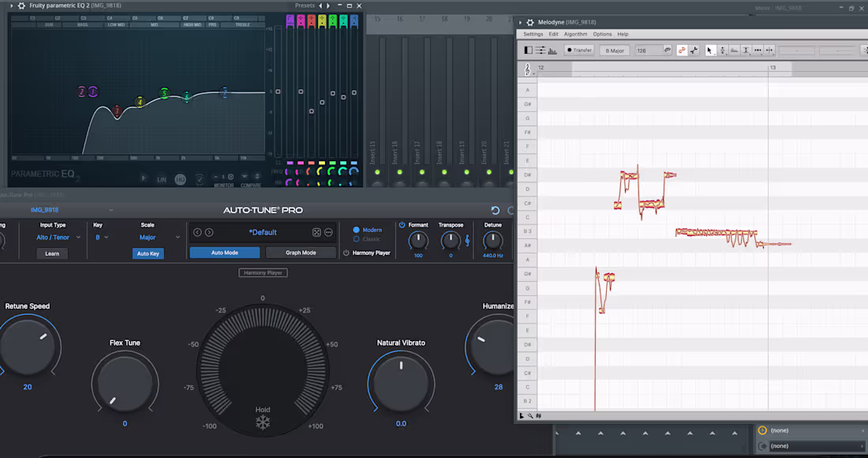This screenshot has width=868, height=458.
Task: Click the Learn button
Action: 52,253
